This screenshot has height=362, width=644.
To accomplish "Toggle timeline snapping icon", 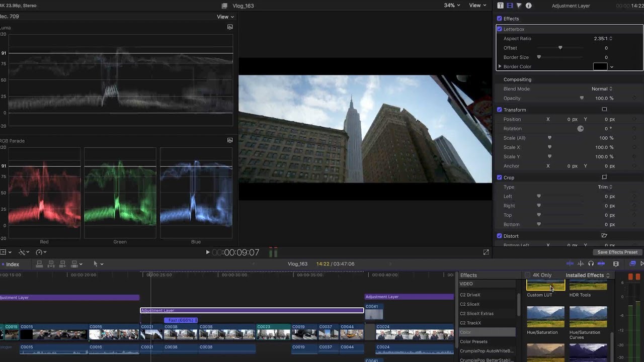I will tap(601, 263).
